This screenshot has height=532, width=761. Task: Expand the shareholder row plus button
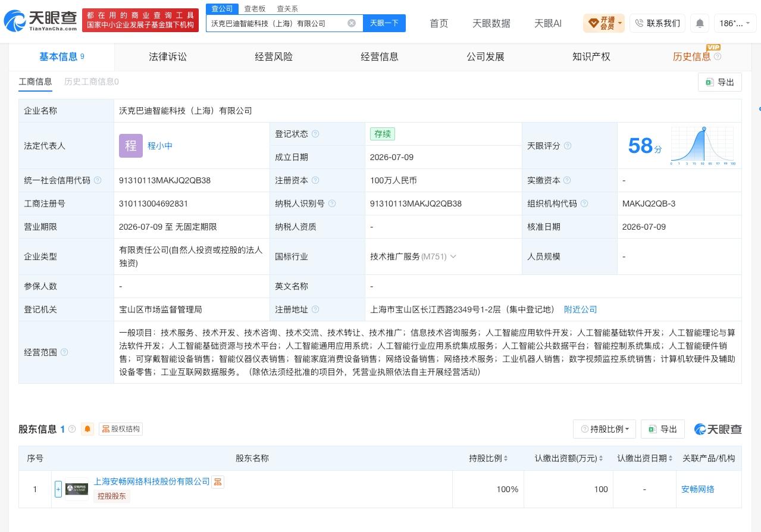(58, 489)
